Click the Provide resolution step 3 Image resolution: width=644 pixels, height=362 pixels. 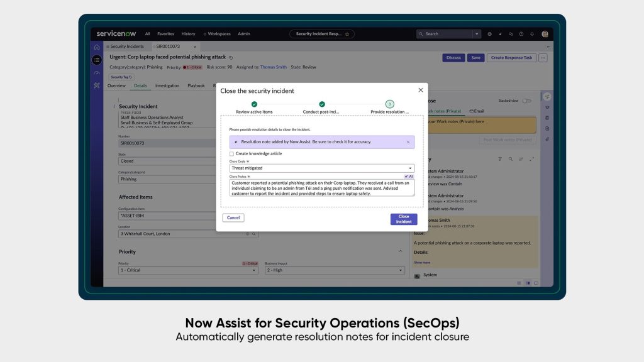click(389, 107)
